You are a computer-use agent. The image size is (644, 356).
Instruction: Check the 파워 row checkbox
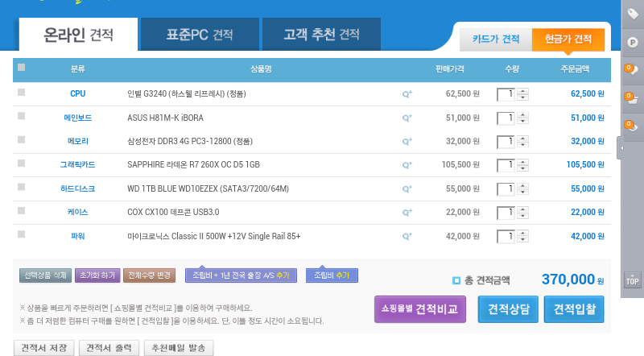[x=22, y=234]
